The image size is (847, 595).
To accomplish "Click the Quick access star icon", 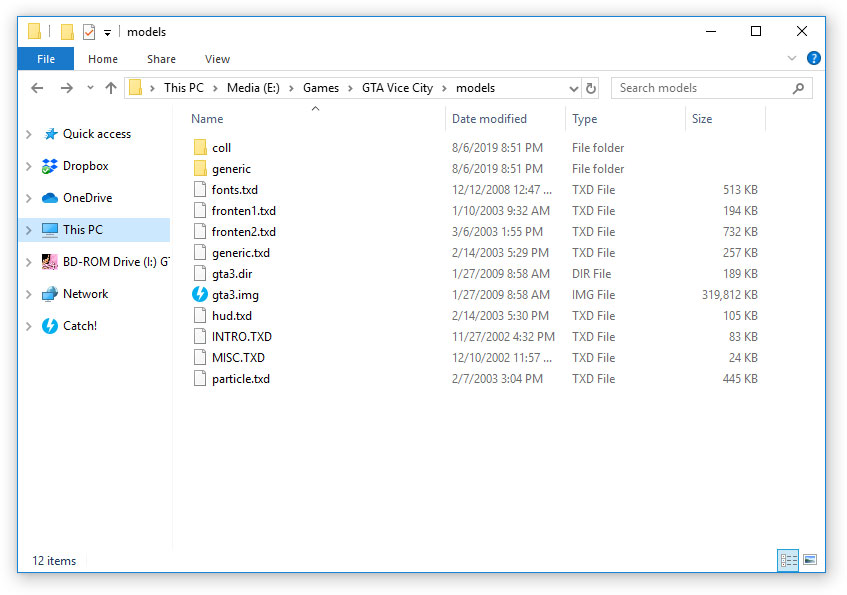I will pyautogui.click(x=50, y=134).
